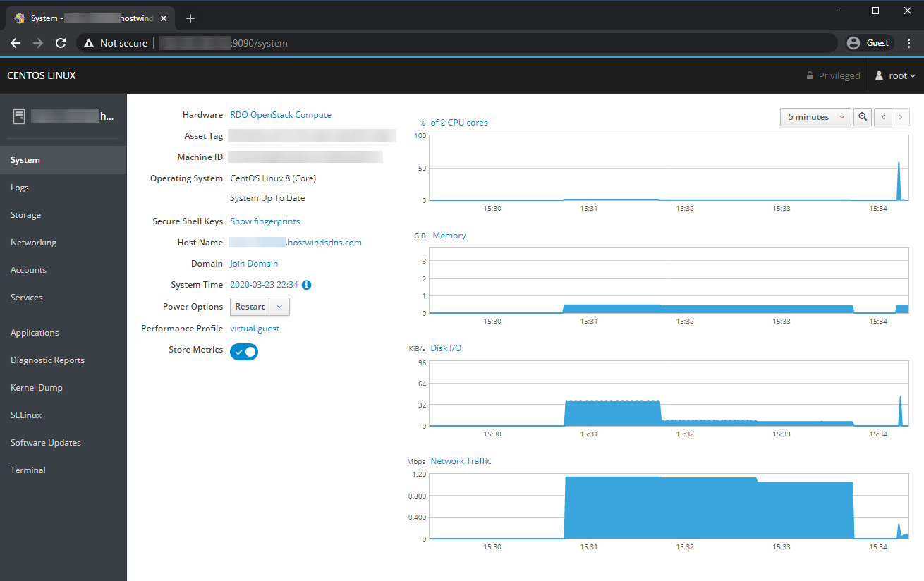Image resolution: width=924 pixels, height=581 pixels.
Task: Open Networking in the sidebar
Action: [63, 243]
